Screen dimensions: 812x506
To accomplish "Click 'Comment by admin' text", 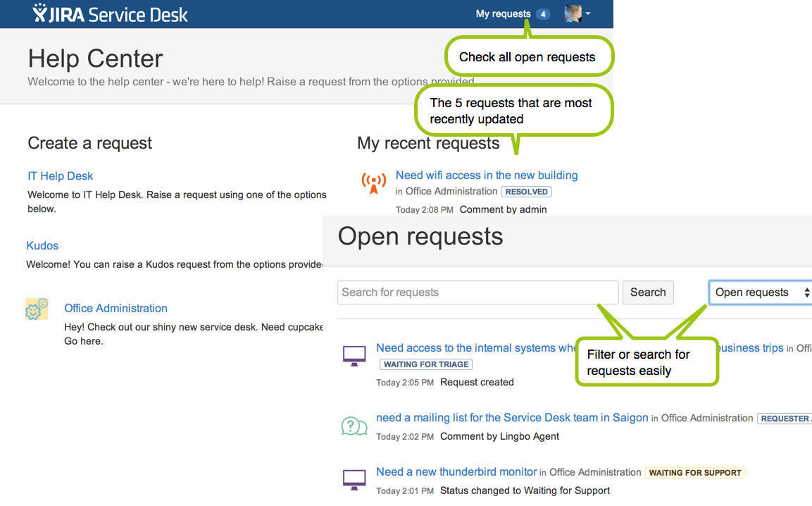I will (x=503, y=209).
